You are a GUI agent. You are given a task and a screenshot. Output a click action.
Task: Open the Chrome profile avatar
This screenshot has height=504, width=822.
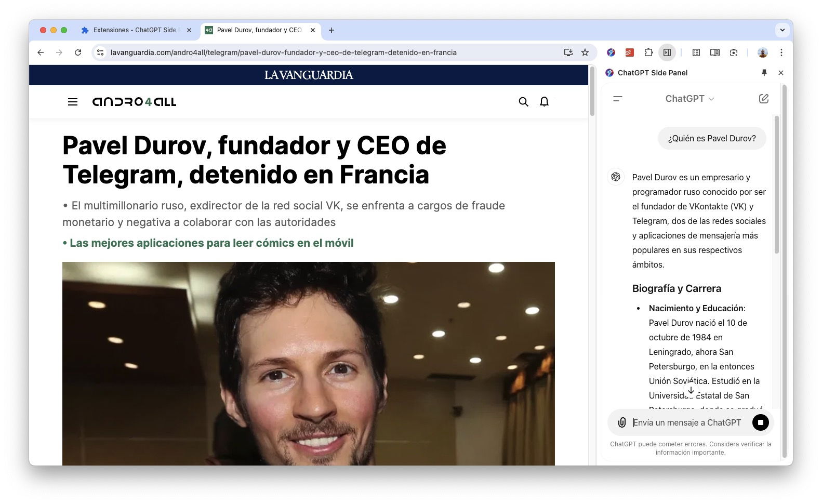(763, 52)
